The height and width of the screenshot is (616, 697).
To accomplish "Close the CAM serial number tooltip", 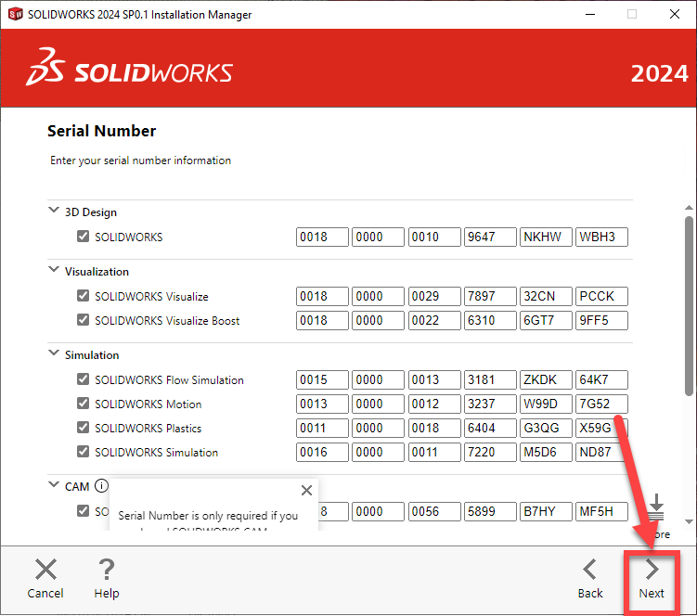I will [306, 490].
